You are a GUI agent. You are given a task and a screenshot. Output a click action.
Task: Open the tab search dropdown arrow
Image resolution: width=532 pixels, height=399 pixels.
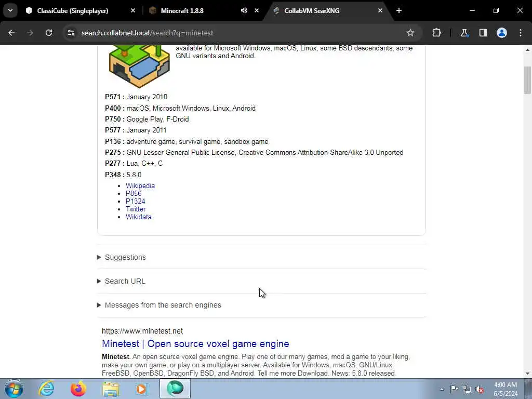point(10,10)
